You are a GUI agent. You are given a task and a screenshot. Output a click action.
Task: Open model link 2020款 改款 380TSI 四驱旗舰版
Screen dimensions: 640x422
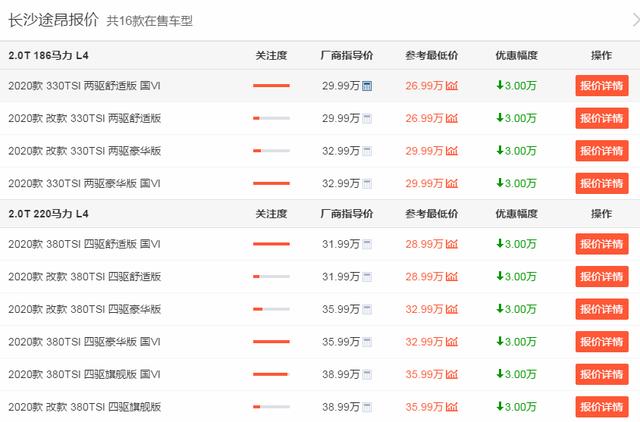tap(84, 406)
